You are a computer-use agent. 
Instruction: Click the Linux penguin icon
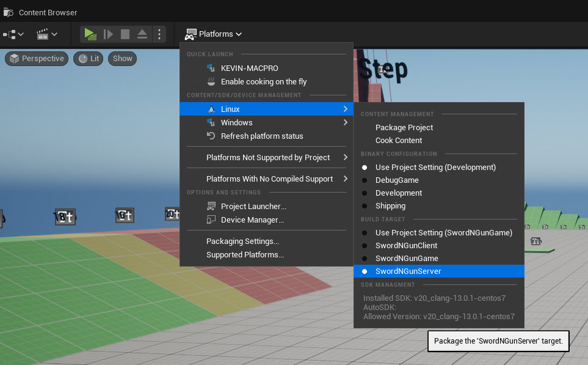point(211,109)
